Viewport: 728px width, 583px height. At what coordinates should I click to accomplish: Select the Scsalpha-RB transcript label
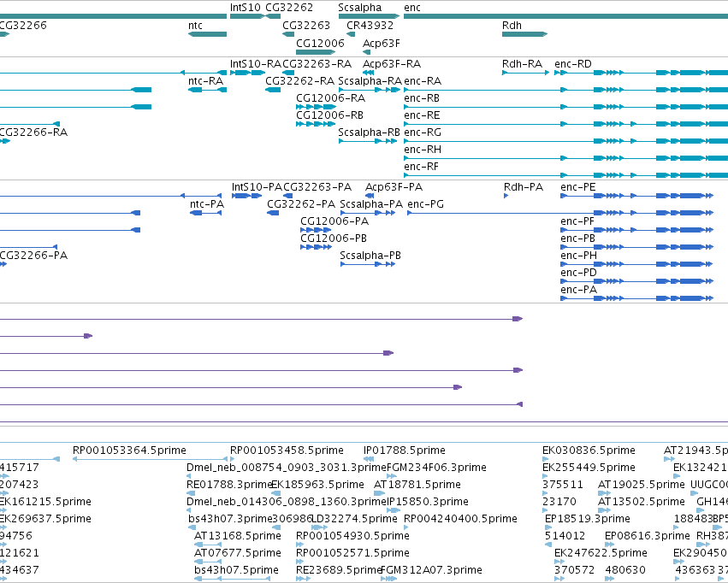(369, 132)
